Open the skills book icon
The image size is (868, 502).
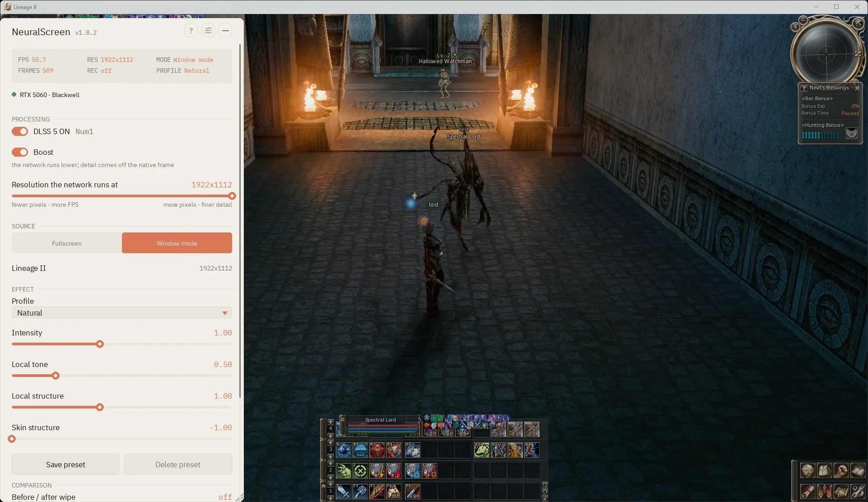(x=858, y=471)
